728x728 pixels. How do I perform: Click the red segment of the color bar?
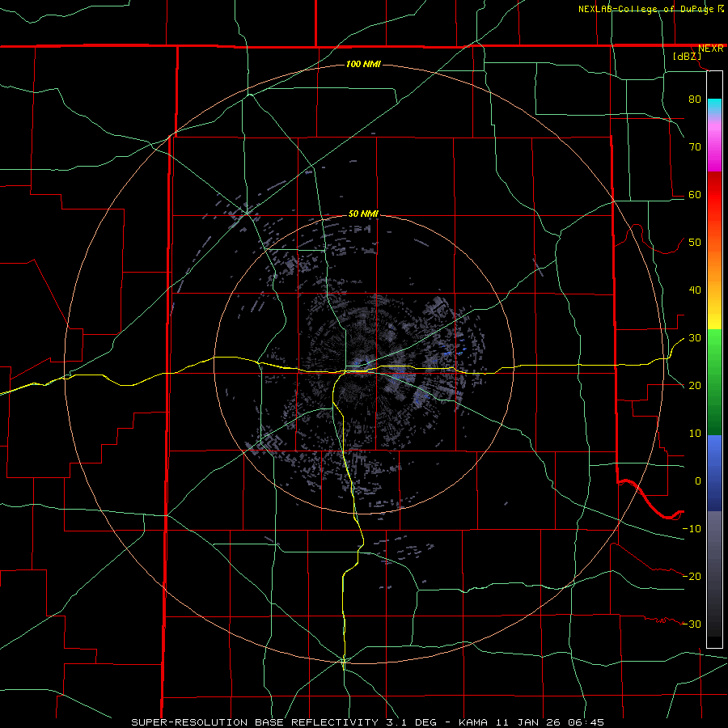714,195
